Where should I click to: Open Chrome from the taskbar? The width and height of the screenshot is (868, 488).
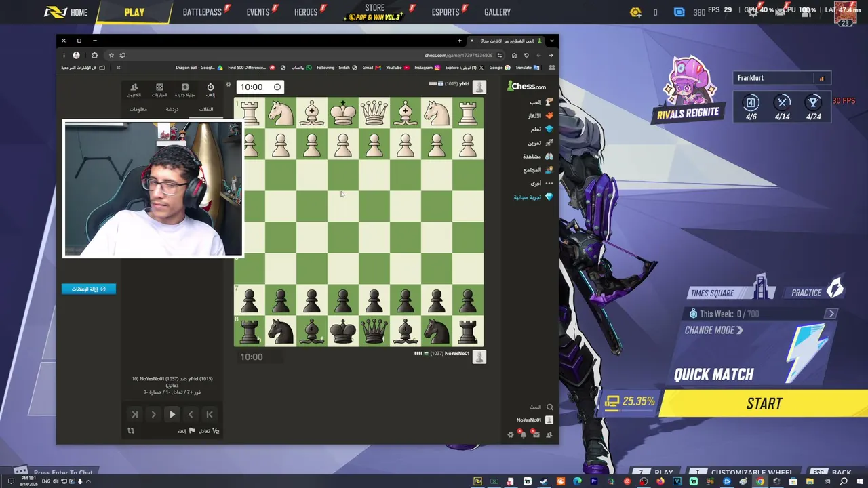coord(759,481)
